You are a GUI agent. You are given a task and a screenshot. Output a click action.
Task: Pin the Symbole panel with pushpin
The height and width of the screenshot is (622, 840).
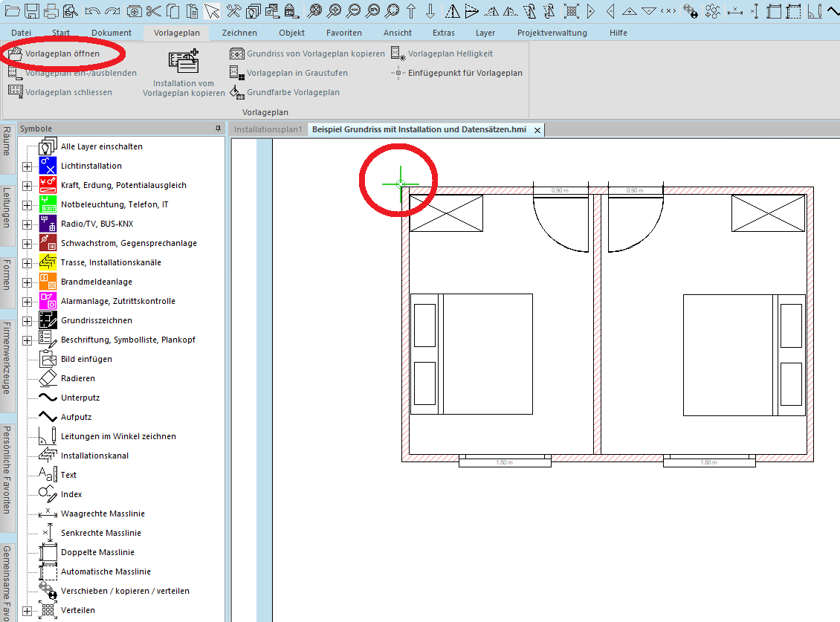point(218,129)
